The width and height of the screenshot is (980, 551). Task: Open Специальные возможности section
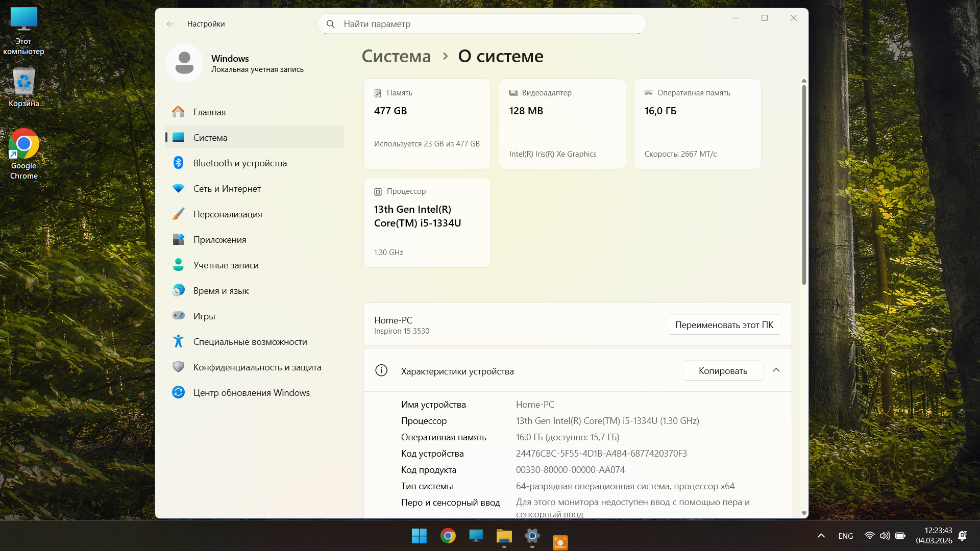coord(250,342)
